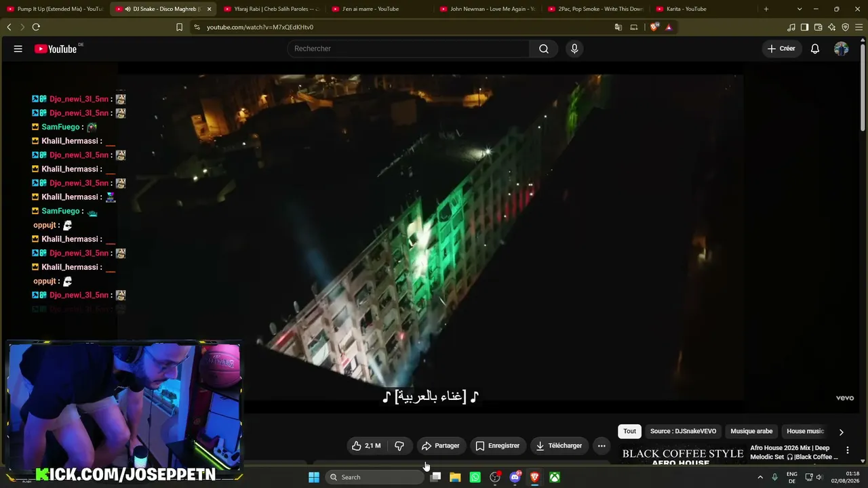Open the YouTube guide hamburger menu

point(18,49)
